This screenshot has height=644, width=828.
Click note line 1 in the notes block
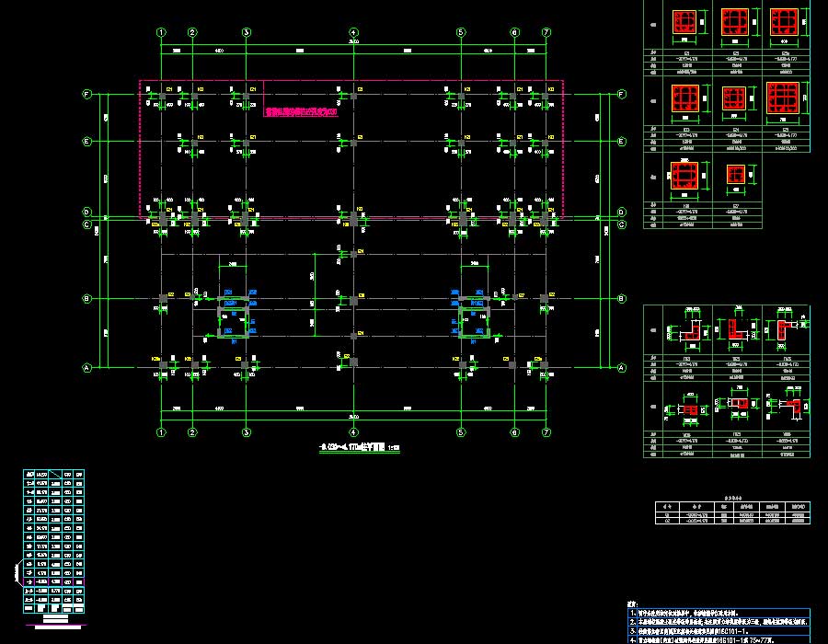(719, 614)
